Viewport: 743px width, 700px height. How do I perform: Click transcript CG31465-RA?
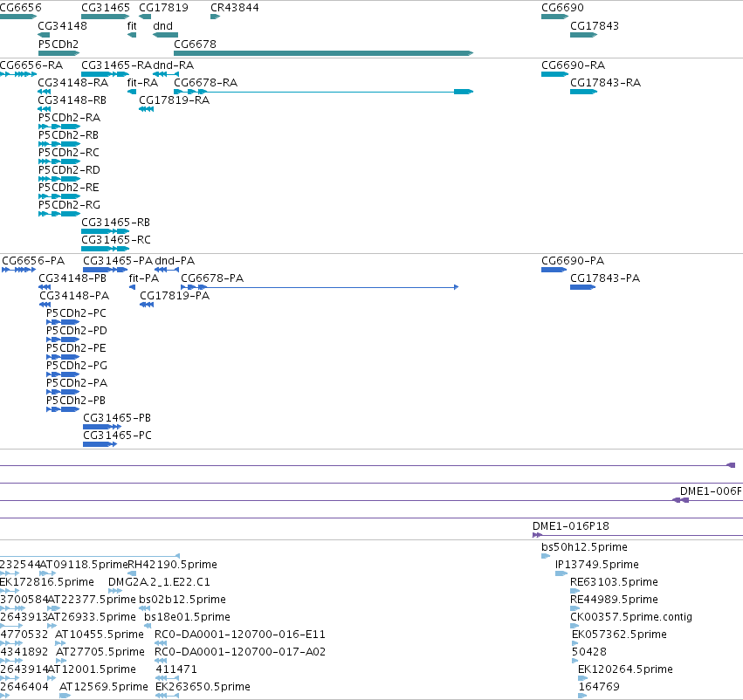coord(117,65)
